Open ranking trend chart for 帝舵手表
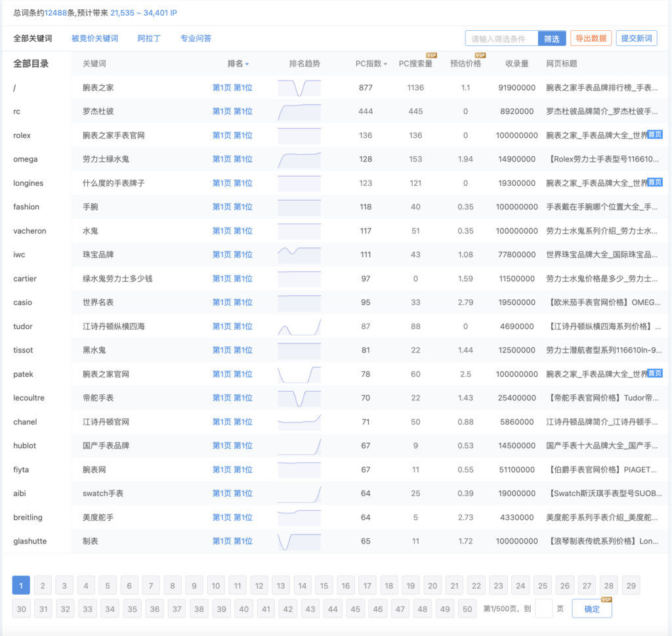The width and height of the screenshot is (672, 636). [x=299, y=398]
